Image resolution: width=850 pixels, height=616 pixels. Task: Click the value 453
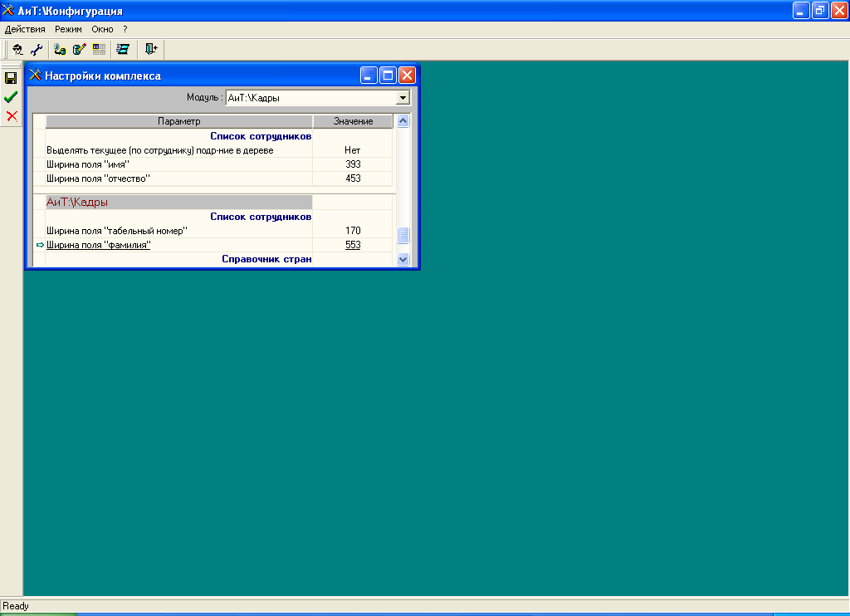click(x=353, y=178)
